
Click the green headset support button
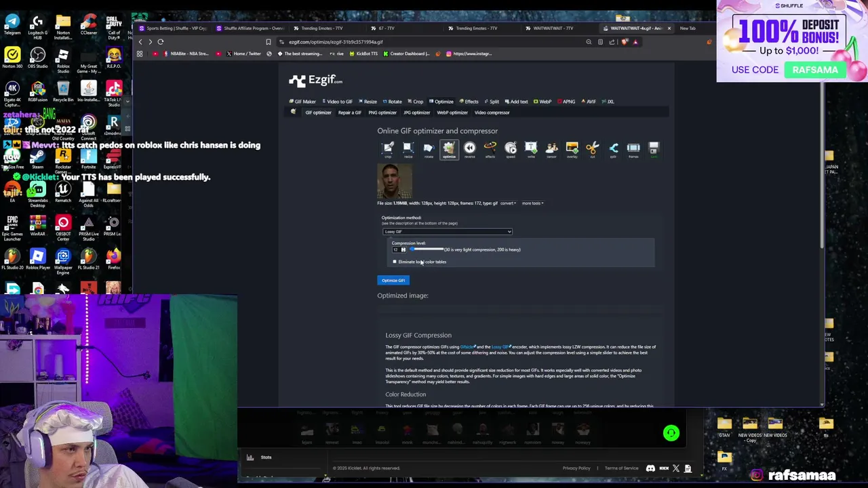tap(671, 433)
